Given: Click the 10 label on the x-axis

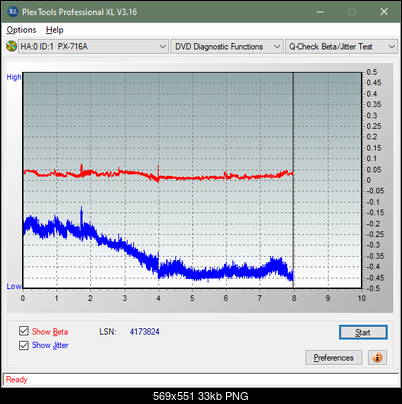Looking at the screenshot, I should pyautogui.click(x=362, y=298).
